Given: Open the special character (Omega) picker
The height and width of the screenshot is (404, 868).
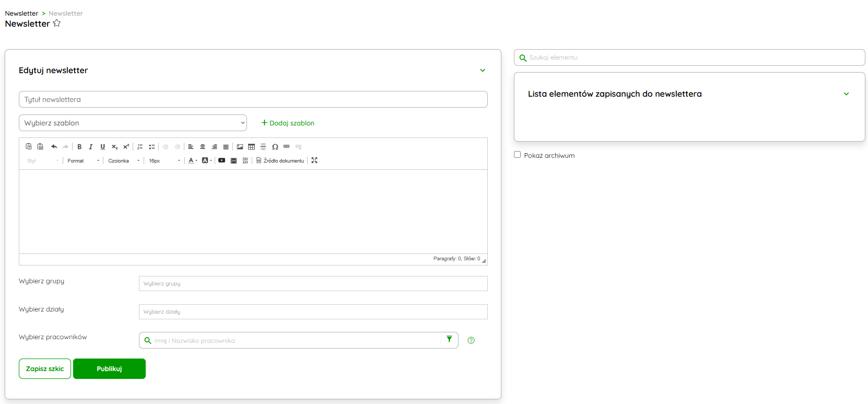Looking at the screenshot, I should pyautogui.click(x=275, y=147).
